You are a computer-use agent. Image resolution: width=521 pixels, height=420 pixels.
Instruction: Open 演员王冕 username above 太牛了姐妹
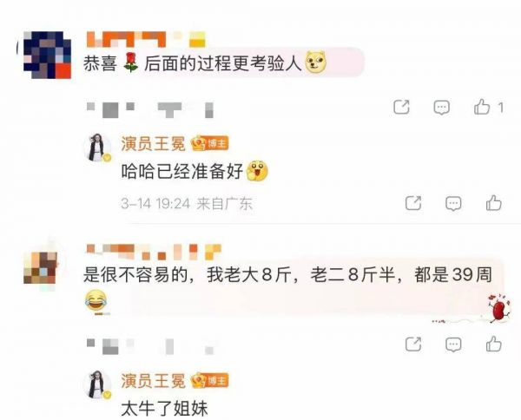153,381
